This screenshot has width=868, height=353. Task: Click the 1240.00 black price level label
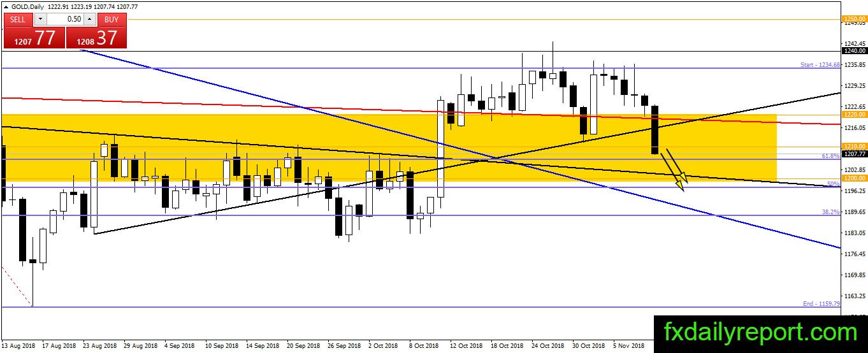853,50
